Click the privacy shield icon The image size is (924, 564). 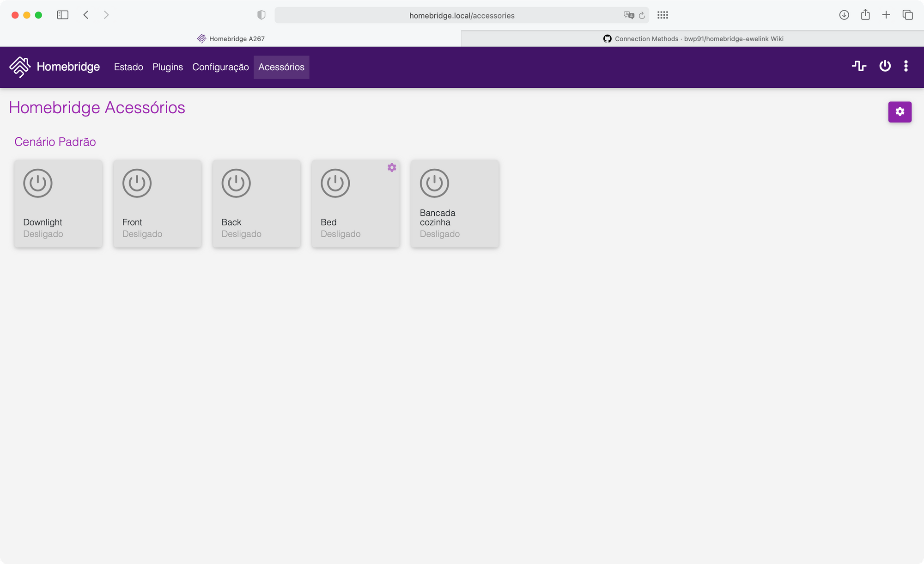[x=261, y=15]
